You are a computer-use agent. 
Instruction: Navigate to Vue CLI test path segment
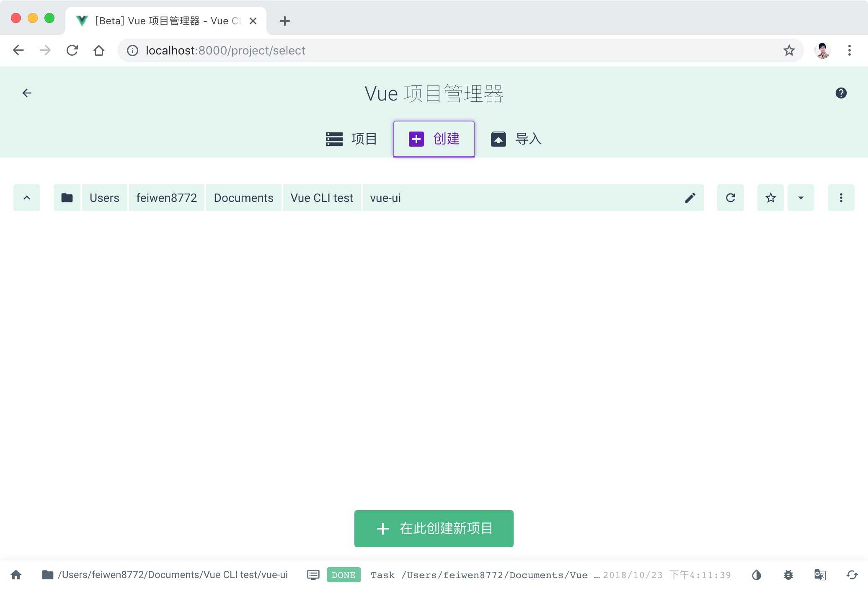click(x=322, y=198)
